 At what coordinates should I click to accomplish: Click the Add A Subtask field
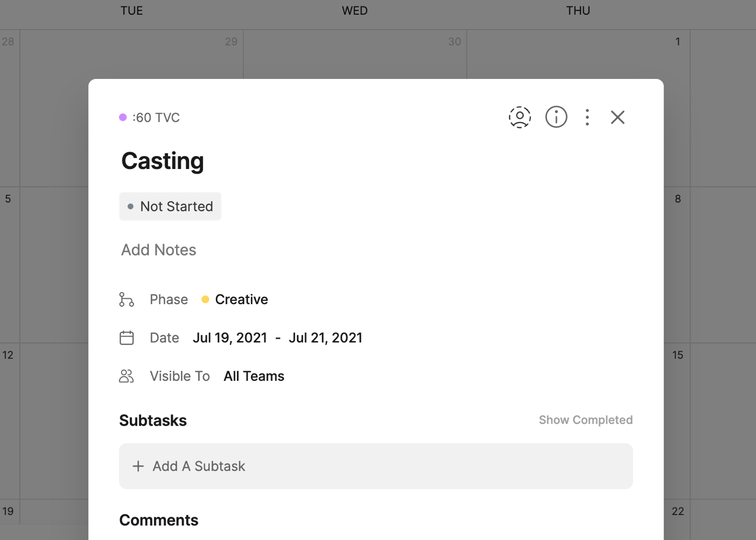pyautogui.click(x=376, y=466)
